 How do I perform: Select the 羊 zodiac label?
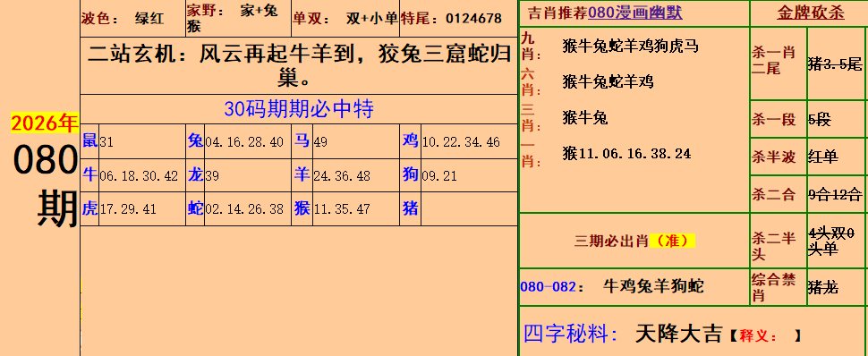[x=302, y=175]
